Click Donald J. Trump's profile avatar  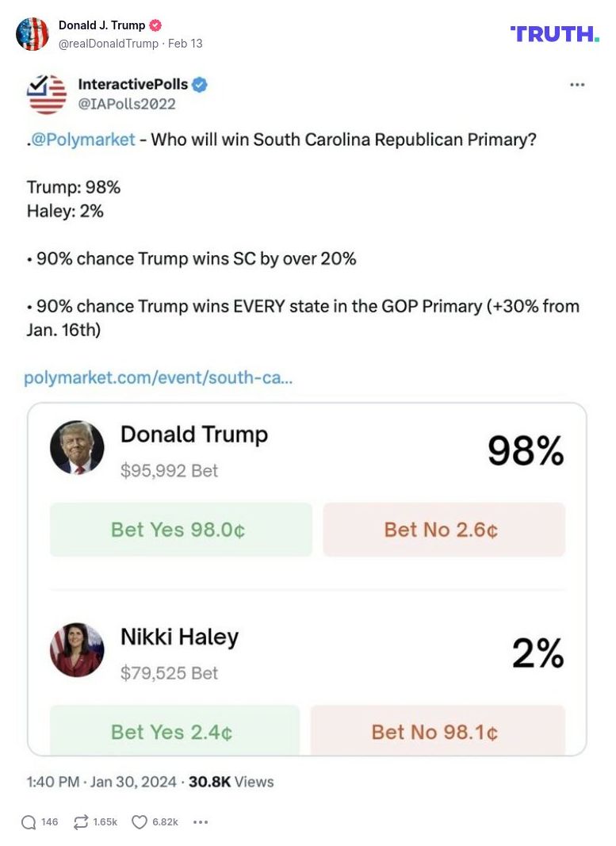coord(33,33)
